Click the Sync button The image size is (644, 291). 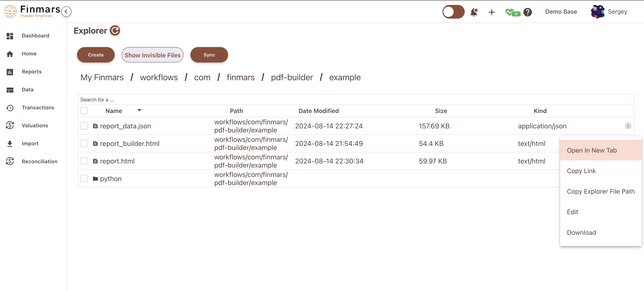(209, 55)
